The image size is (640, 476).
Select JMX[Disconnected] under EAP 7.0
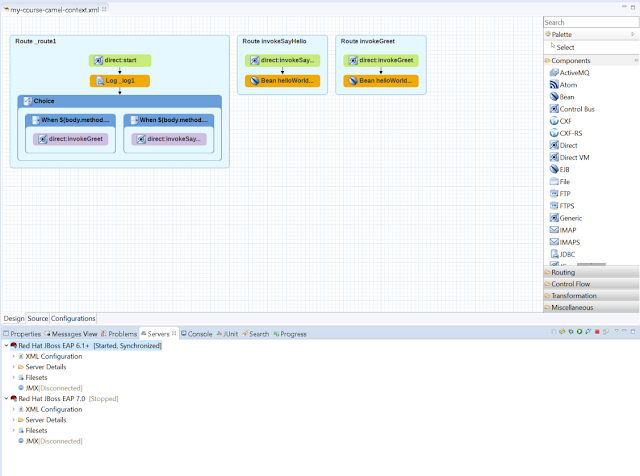[50, 441]
